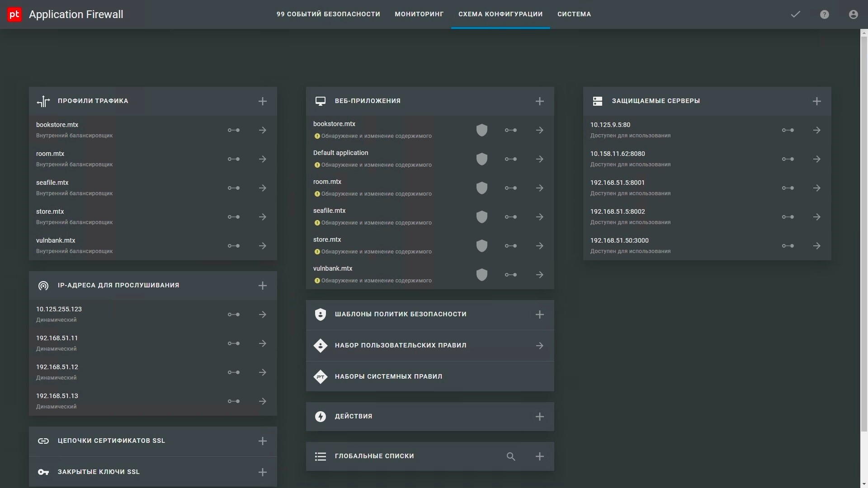Image resolution: width=868 pixels, height=488 pixels.
Task: Show links for server 10.125.9.5:80
Action: coord(788,130)
